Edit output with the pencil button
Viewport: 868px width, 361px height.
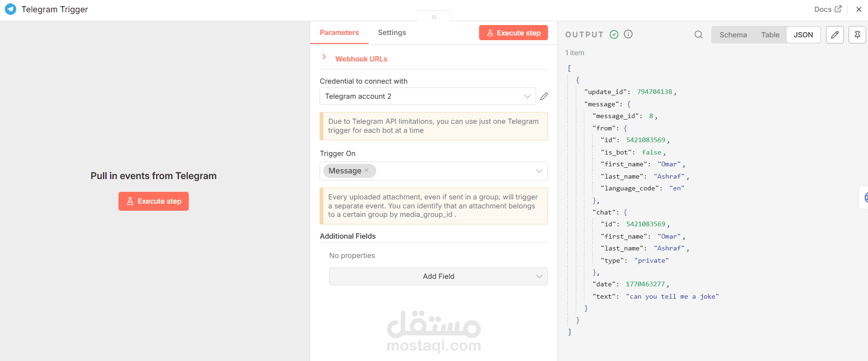click(x=835, y=34)
